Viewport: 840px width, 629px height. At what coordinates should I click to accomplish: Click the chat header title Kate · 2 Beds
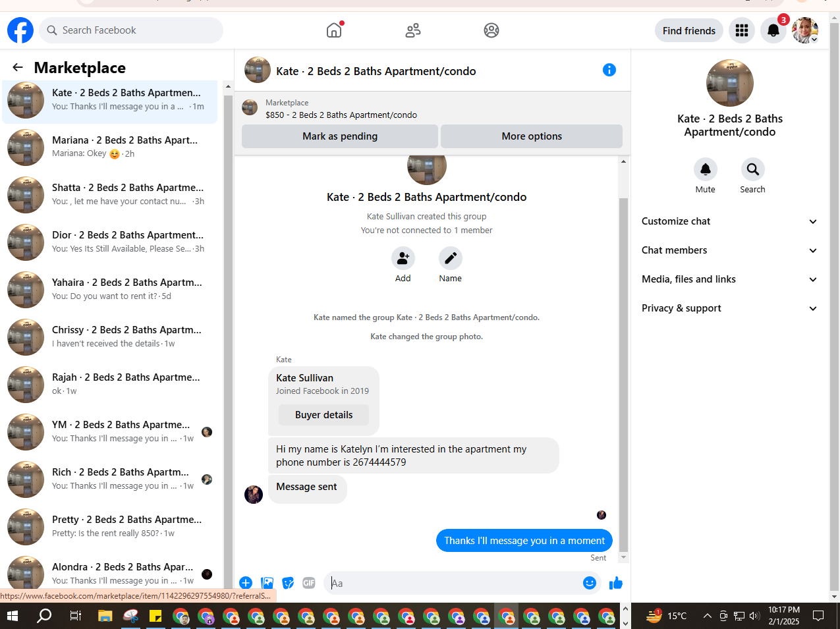(376, 71)
